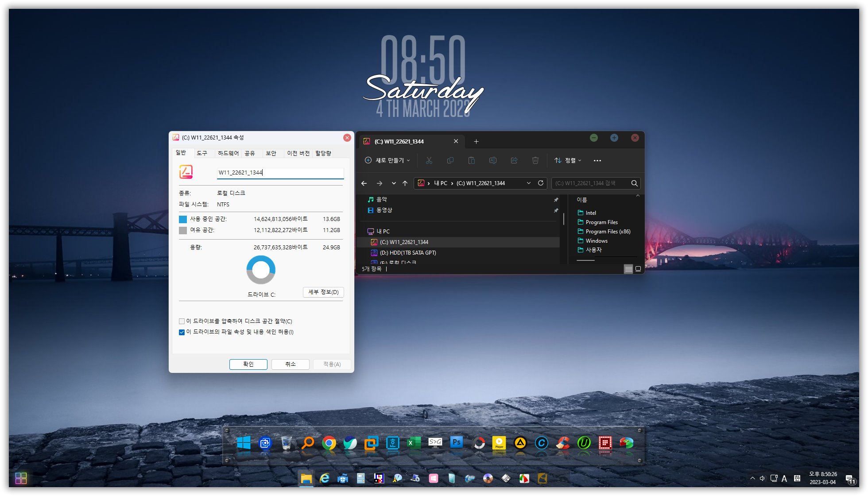Click the 확인 button
This screenshot has height=496, width=868.
coord(248,364)
